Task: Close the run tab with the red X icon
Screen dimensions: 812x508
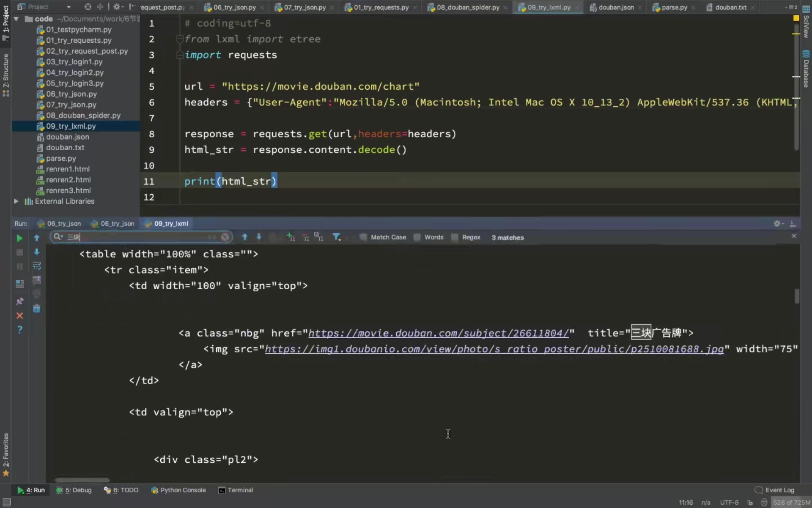Action: (x=19, y=316)
